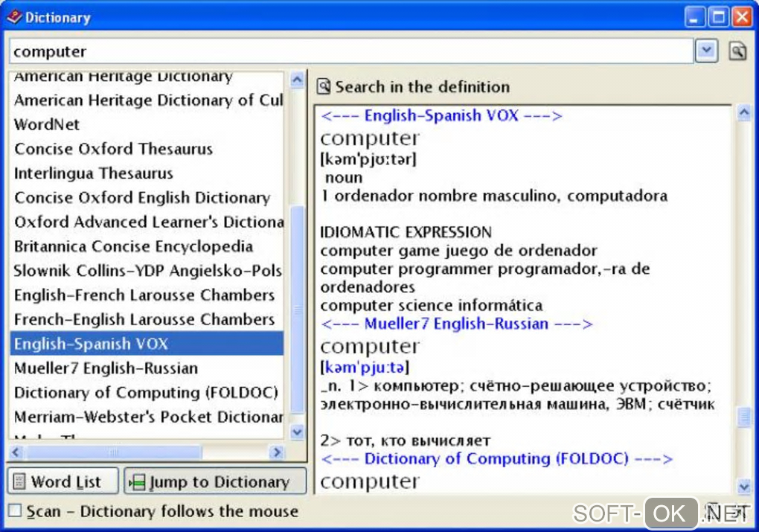Viewport: 759px width, 532px height.
Task: Click the dictionary list vertical scrollbar thumb
Action: coord(297,310)
